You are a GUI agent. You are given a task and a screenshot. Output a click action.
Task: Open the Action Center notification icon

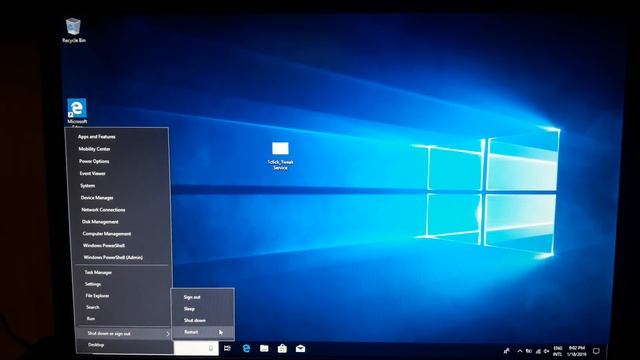tap(596, 351)
